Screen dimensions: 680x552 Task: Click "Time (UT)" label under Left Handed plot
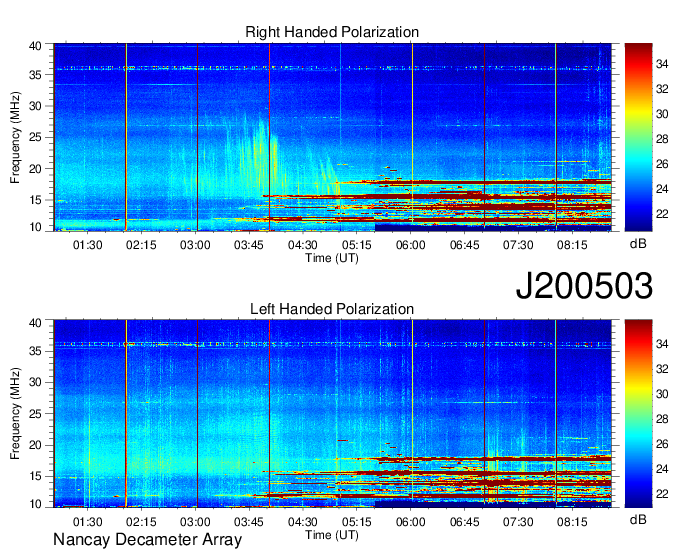[332, 535]
